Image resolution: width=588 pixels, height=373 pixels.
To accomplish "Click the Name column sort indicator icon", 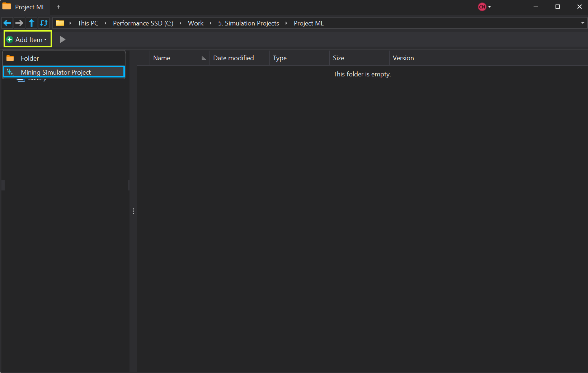I will click(x=203, y=58).
